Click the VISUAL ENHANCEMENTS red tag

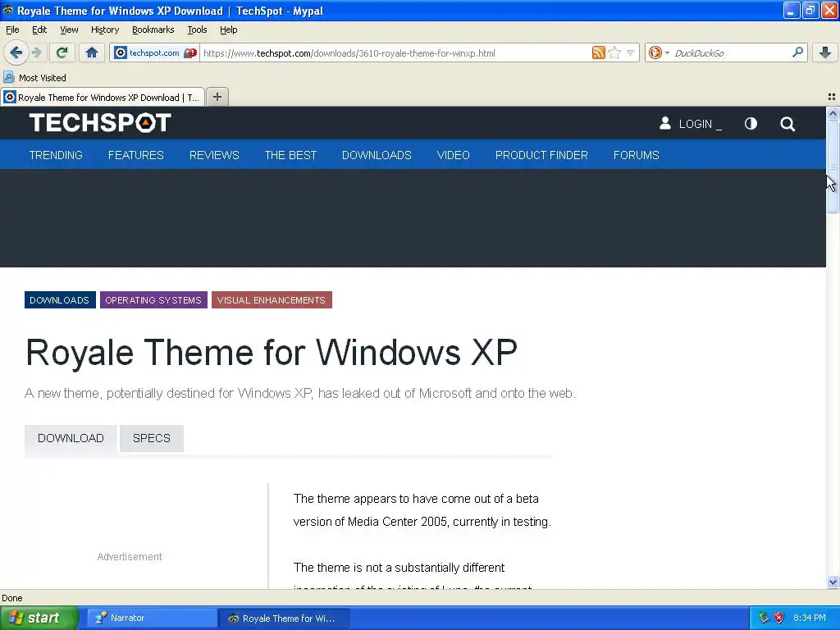pos(271,300)
